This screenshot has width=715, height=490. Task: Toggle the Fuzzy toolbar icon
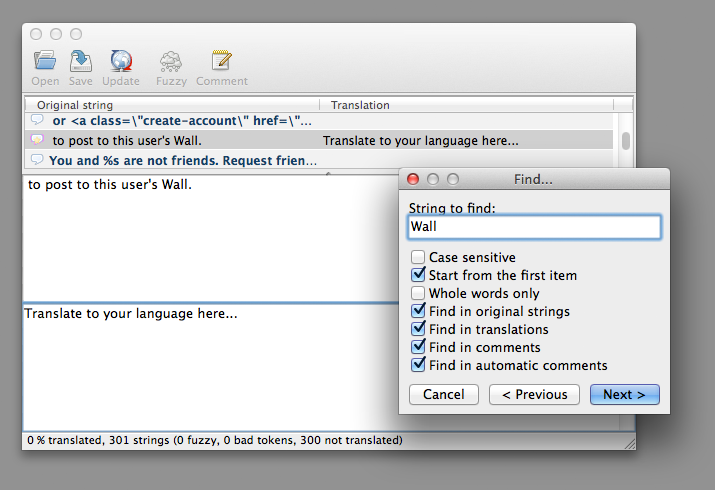[171, 62]
